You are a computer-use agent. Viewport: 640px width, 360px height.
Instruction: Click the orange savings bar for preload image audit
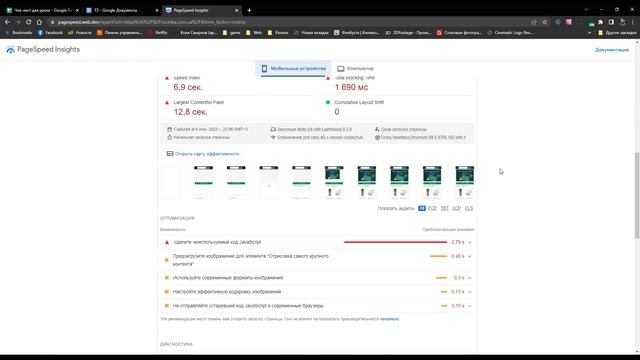[x=439, y=256]
